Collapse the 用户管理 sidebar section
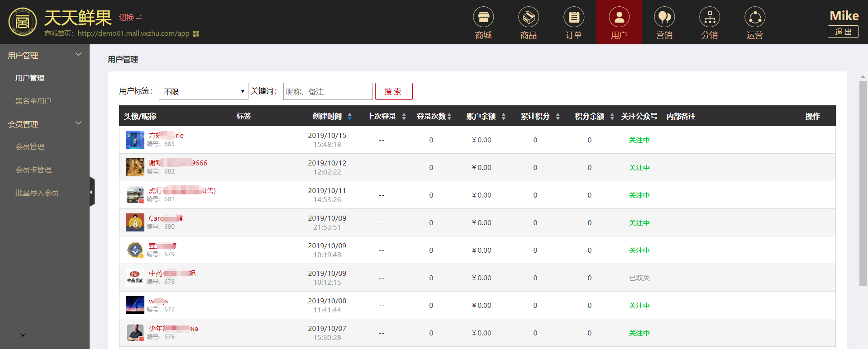The image size is (868, 349). coord(78,55)
